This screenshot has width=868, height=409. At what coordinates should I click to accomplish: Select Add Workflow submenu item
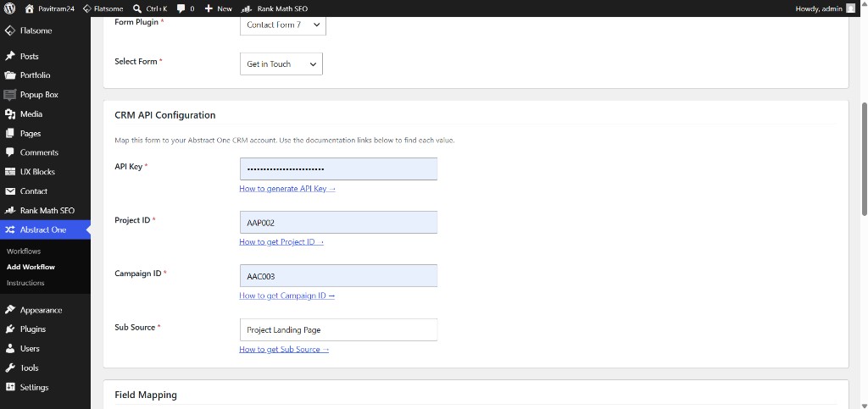(31, 267)
